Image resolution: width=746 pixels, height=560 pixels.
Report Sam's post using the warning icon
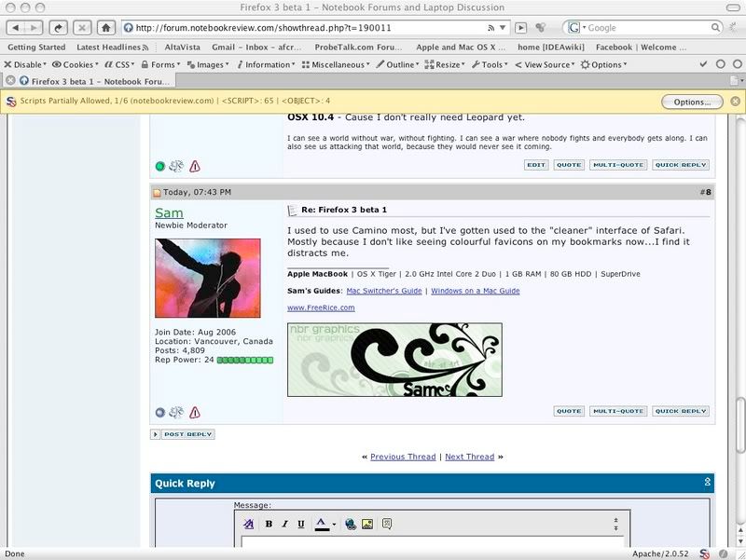point(195,412)
